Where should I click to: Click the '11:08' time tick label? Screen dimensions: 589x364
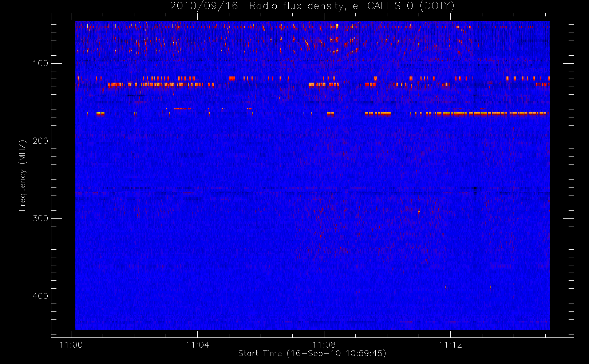click(x=324, y=345)
